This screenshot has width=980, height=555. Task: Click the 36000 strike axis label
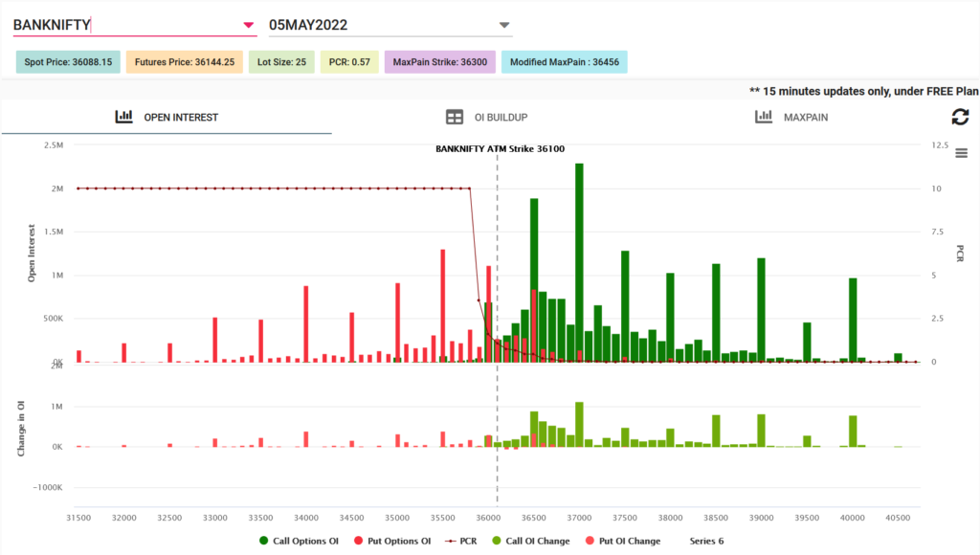488,518
